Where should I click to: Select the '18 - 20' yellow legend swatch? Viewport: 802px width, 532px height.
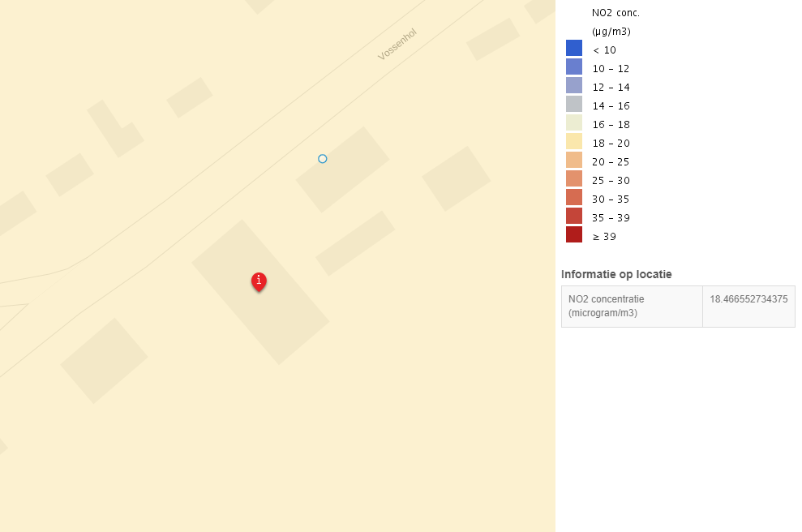pyautogui.click(x=574, y=141)
